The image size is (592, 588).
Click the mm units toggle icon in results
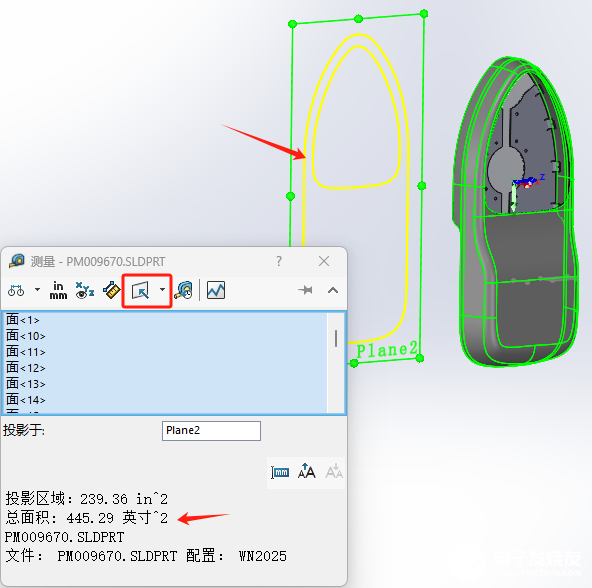[280, 472]
